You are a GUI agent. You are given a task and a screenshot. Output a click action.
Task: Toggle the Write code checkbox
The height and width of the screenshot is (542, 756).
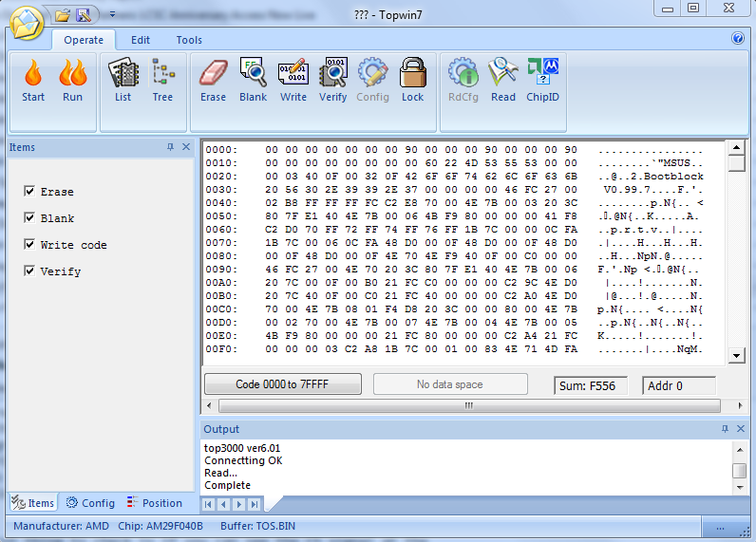coord(29,244)
